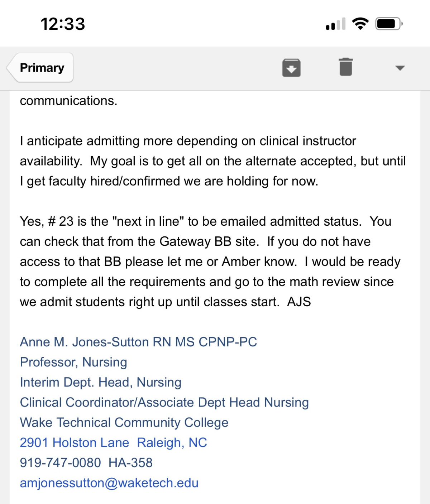Tap the Interim Dept. Head, Nursing line

click(x=101, y=382)
